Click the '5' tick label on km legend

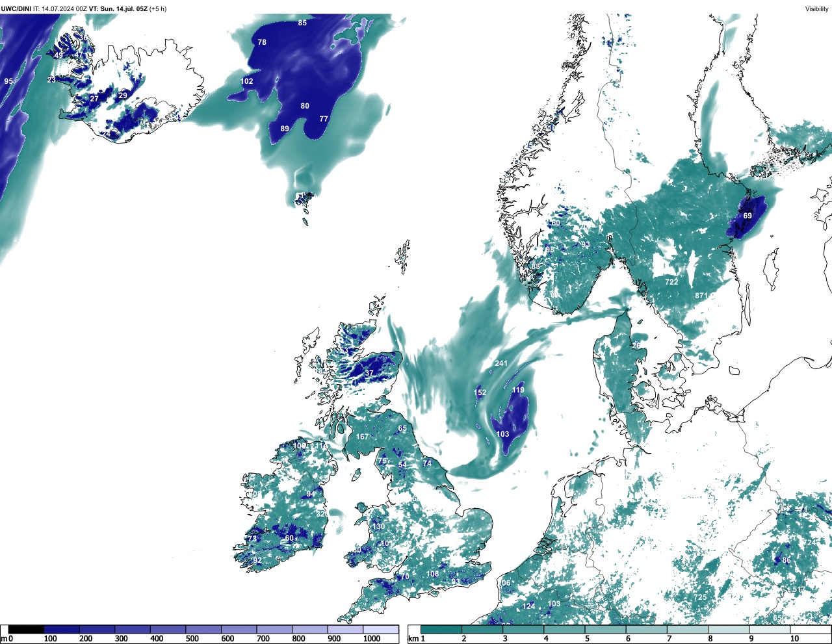click(588, 639)
